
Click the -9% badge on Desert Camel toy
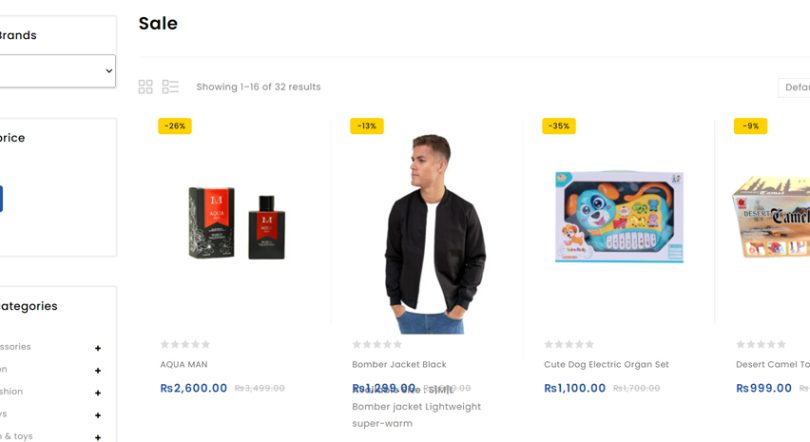750,126
